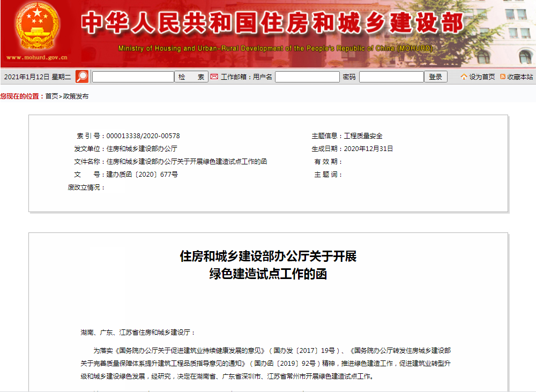Select issuing unit 住房和城乡建设部办公厅
This screenshot has height=392, width=536.
[x=142, y=149]
